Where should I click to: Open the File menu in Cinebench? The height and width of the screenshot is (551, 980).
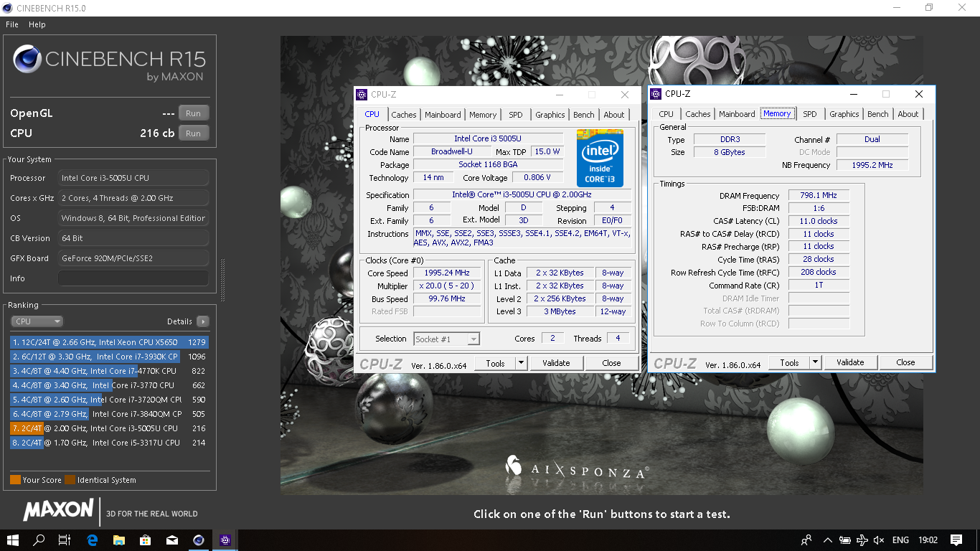click(x=12, y=24)
